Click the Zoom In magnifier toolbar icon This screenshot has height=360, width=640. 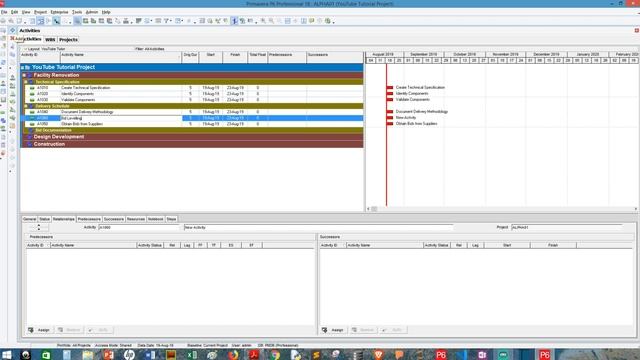263,21
